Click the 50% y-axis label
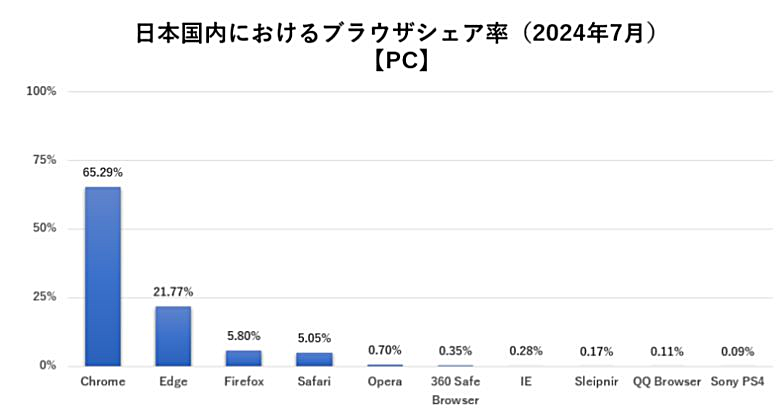Image resolution: width=783 pixels, height=415 pixels. click(44, 228)
